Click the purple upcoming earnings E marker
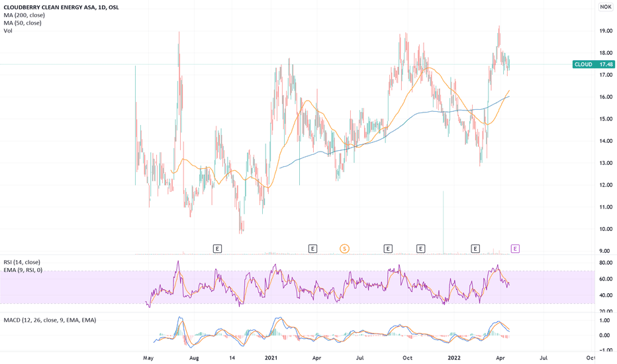This screenshot has width=617, height=364. click(515, 249)
